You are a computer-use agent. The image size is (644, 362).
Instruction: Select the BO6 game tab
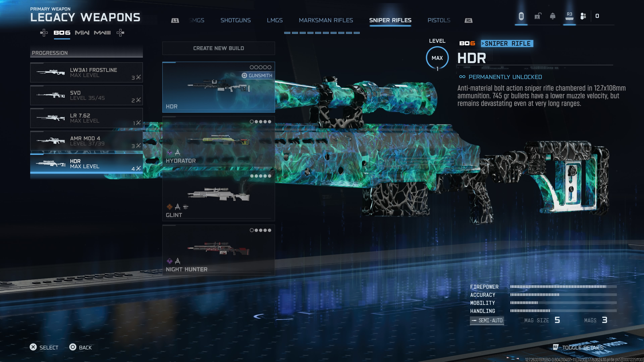click(x=62, y=33)
